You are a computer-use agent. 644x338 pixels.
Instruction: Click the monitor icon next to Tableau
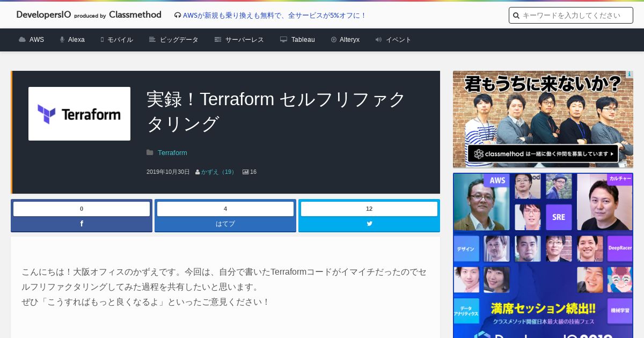(283, 40)
